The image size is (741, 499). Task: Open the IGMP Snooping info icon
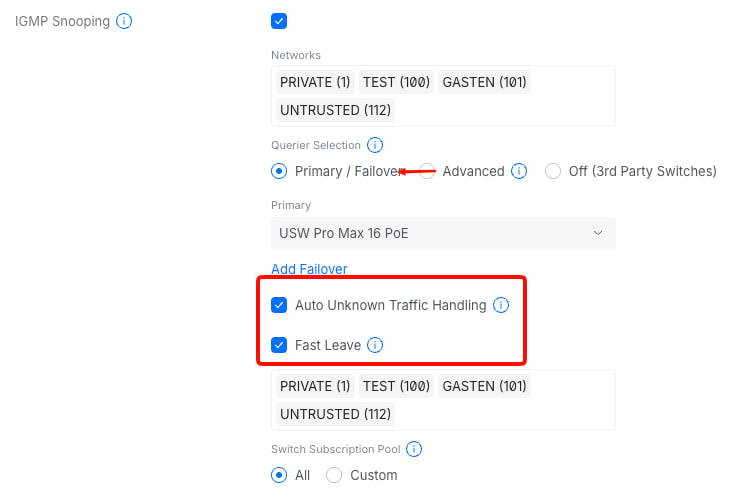pyautogui.click(x=124, y=21)
